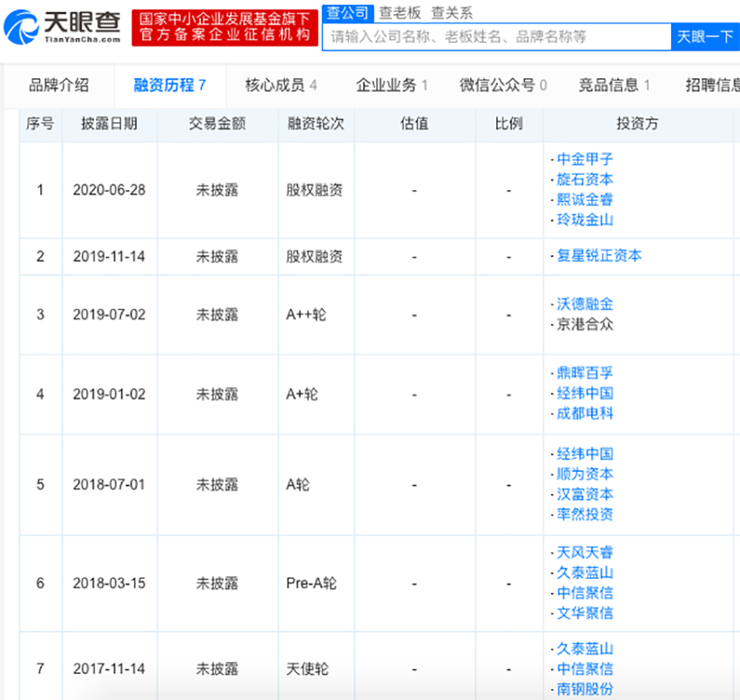Image resolution: width=740 pixels, height=700 pixels.
Task: Open investor link 中金甲子
Action: (x=584, y=159)
